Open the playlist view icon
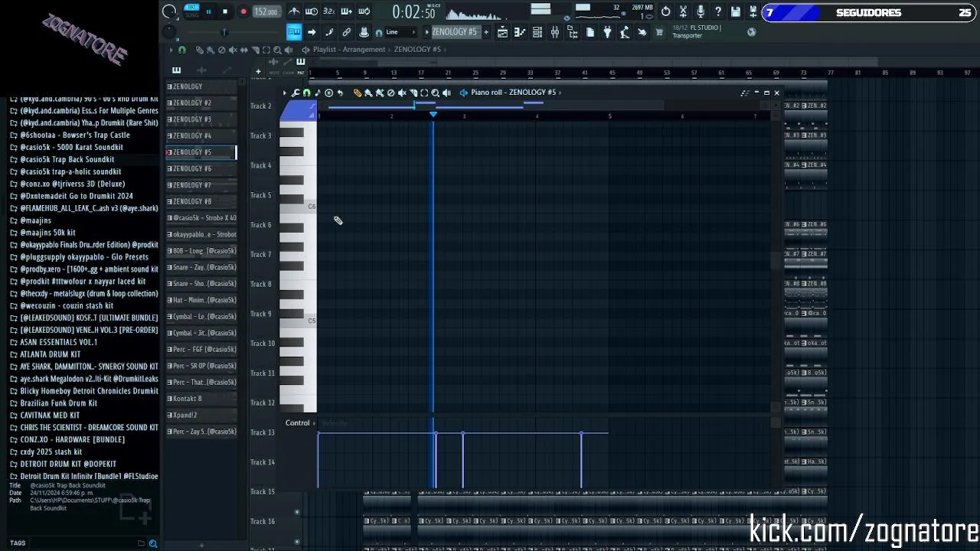 [502, 32]
